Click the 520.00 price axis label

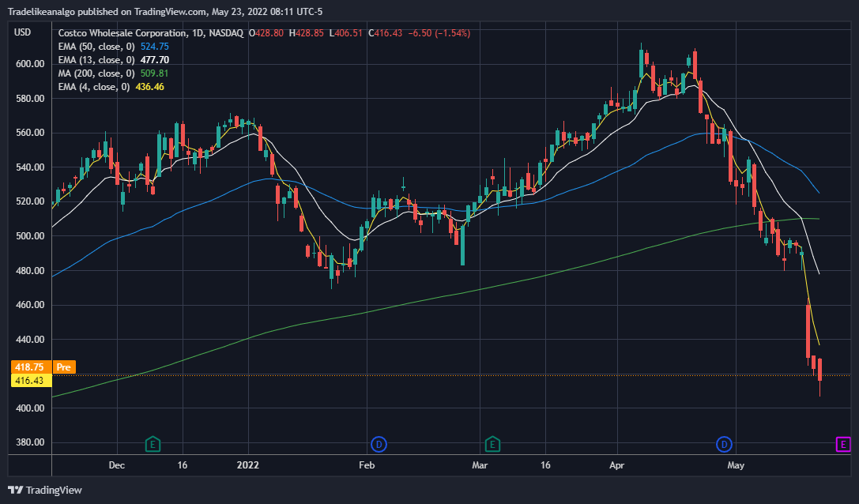pyautogui.click(x=30, y=201)
